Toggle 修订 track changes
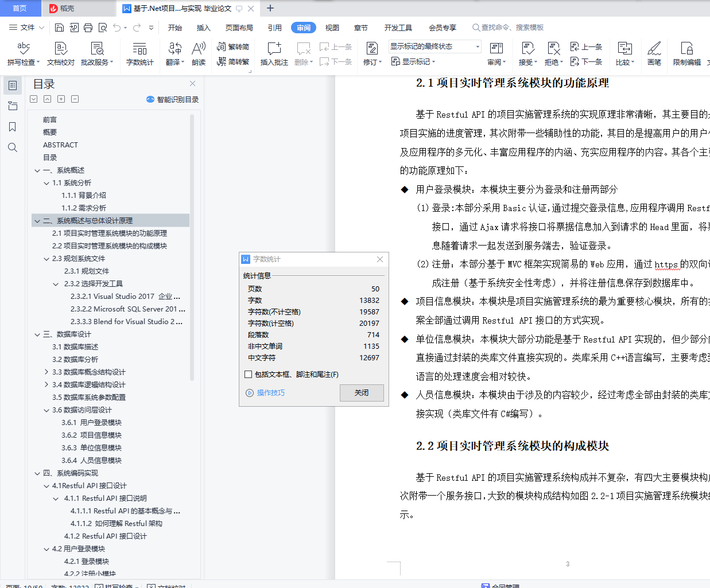 tap(372, 54)
